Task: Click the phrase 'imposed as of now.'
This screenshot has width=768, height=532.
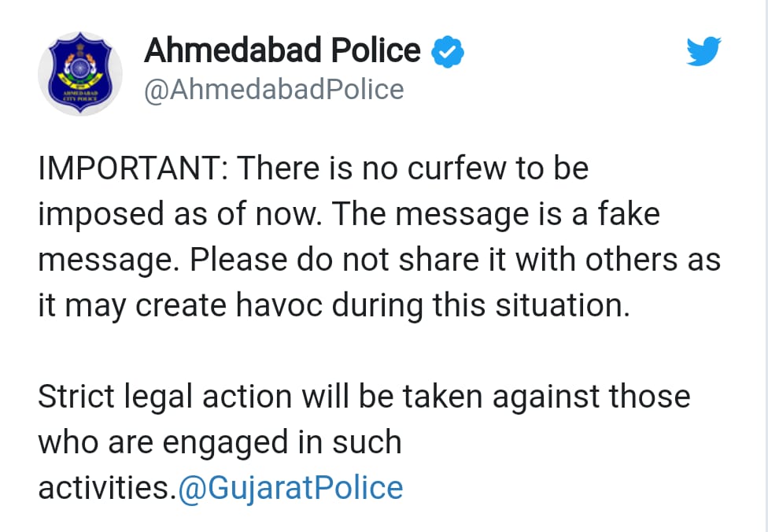Action: click(x=180, y=216)
